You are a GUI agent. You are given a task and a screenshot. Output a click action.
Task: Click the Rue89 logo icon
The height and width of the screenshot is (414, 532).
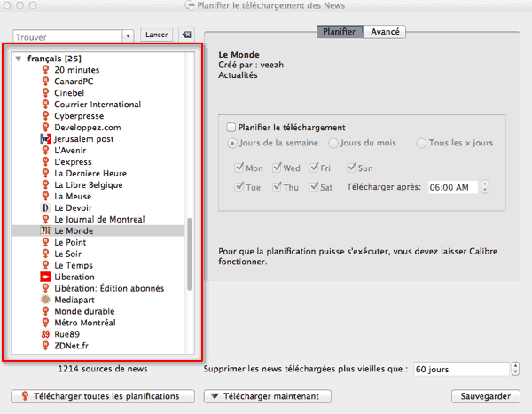(x=45, y=334)
